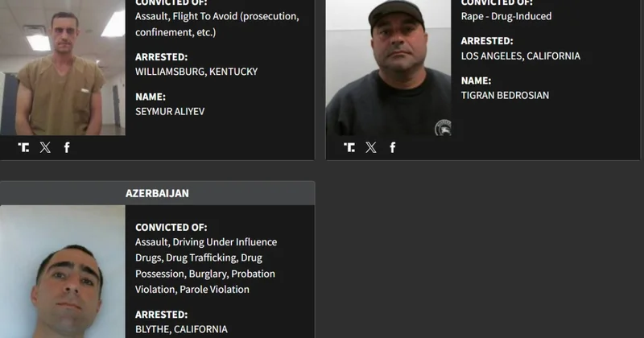The image size is (644, 338).
Task: Share Tigran Bedrosian card on Truth Social
Action: click(x=349, y=147)
